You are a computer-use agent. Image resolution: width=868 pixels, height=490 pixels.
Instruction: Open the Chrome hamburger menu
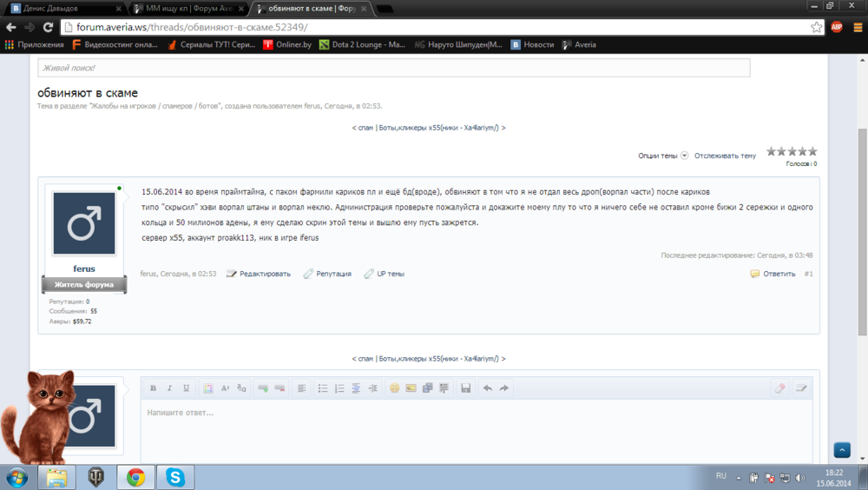click(x=855, y=27)
